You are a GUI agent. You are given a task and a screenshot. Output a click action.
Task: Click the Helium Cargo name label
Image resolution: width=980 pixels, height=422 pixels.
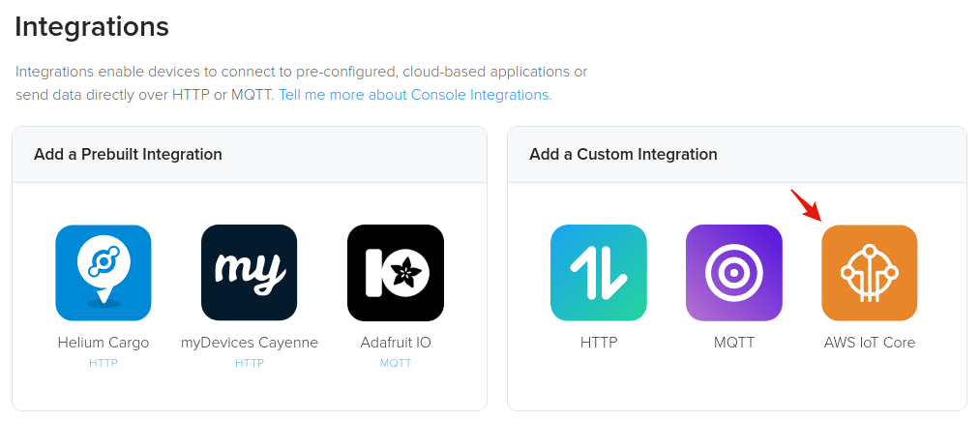[x=103, y=343]
